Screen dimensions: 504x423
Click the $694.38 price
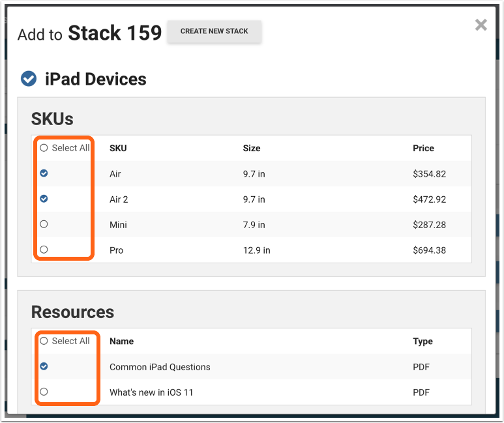[x=430, y=250]
